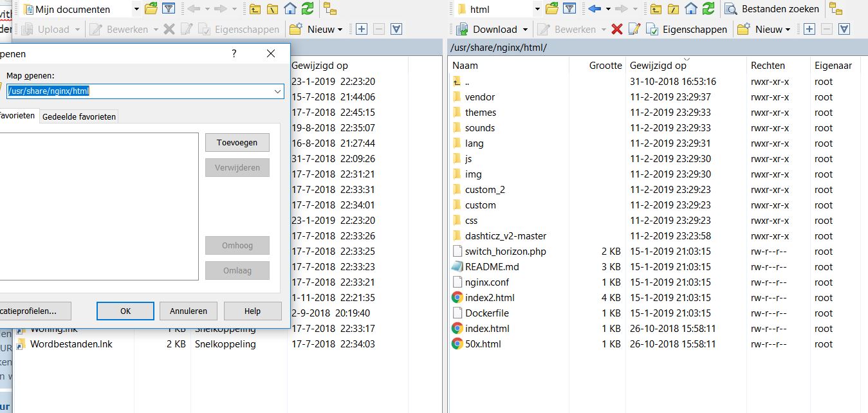
Task: Click question mark help icon in dialog title
Action: coord(234,54)
